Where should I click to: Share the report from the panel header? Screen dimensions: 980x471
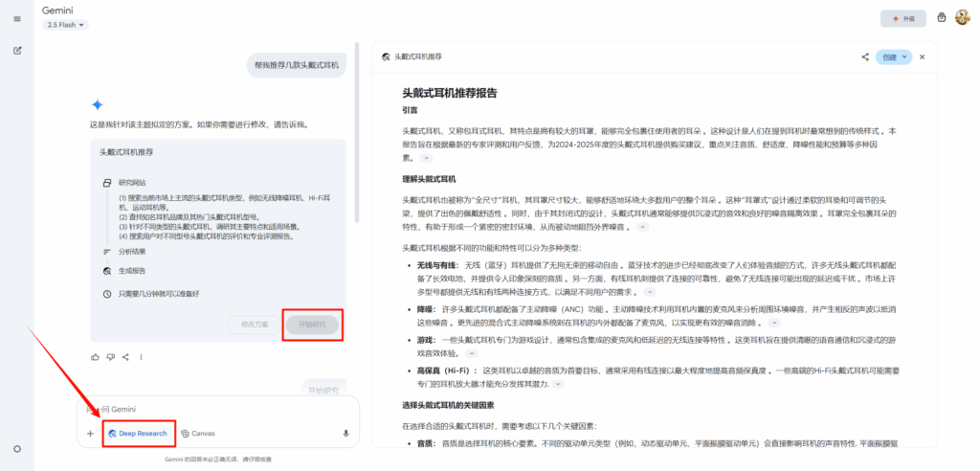(865, 56)
